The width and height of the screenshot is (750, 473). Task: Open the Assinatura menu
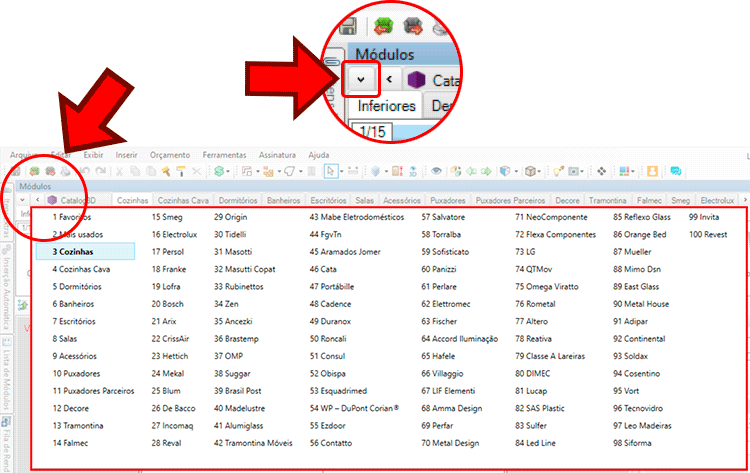click(277, 155)
